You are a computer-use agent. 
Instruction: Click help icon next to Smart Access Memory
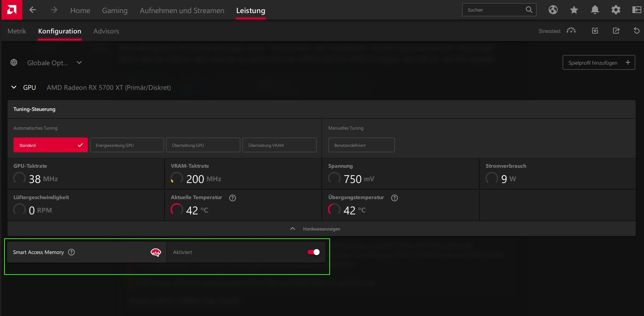pos(71,252)
